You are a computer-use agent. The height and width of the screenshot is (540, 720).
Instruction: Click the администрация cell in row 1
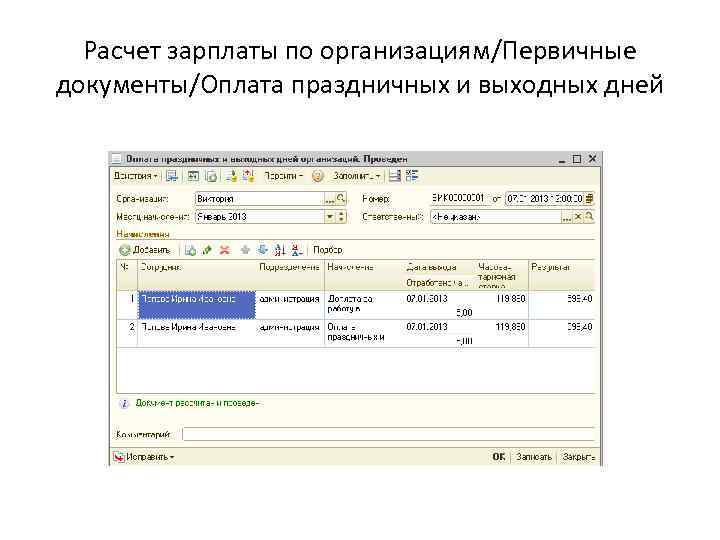pos(290,304)
